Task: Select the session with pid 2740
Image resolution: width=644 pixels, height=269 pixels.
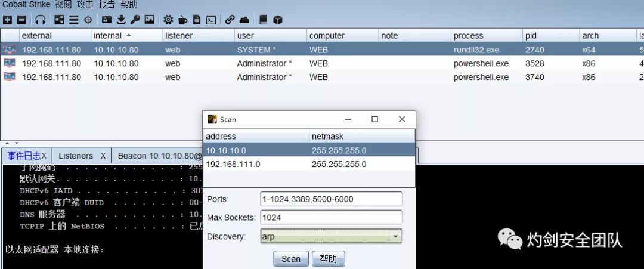Action: 322,50
